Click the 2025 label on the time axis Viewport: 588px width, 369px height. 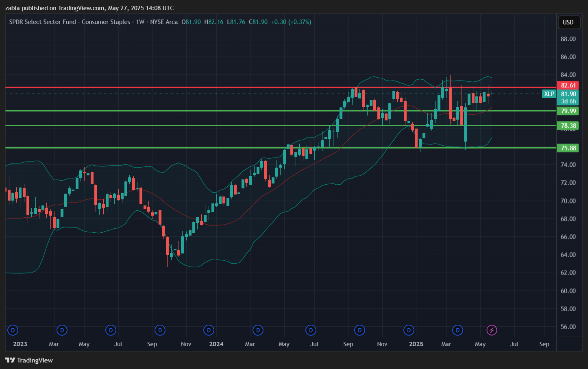(416, 344)
